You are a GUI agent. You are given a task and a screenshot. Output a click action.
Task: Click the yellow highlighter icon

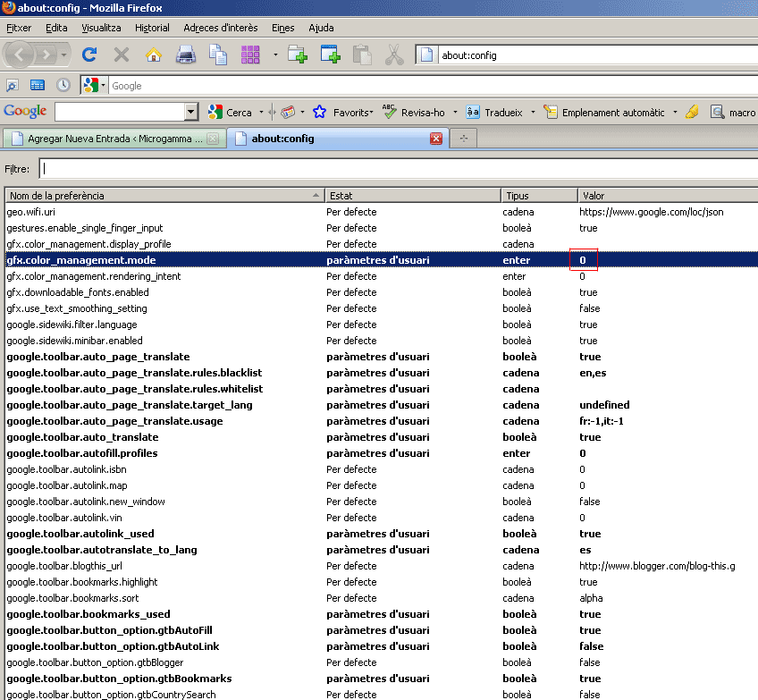[692, 112]
